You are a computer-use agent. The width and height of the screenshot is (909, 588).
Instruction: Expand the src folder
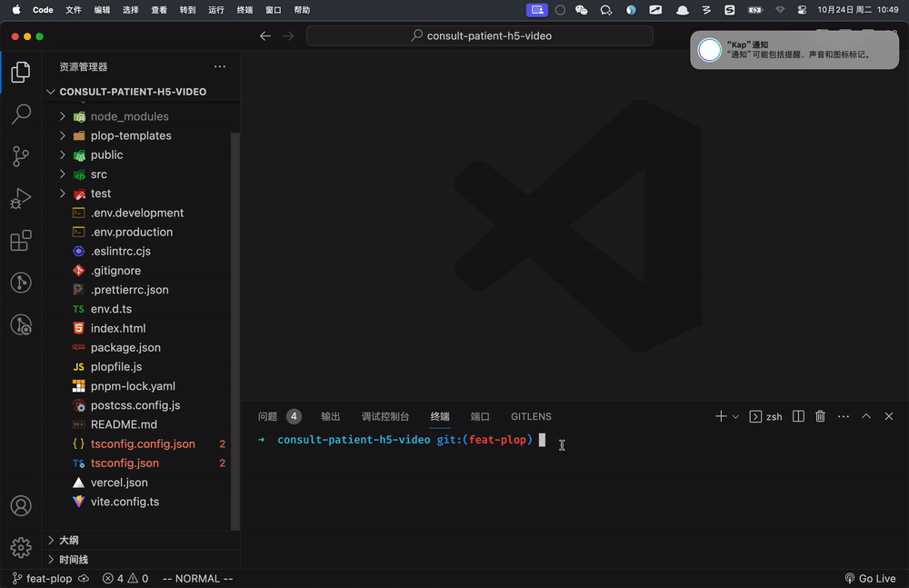[98, 174]
